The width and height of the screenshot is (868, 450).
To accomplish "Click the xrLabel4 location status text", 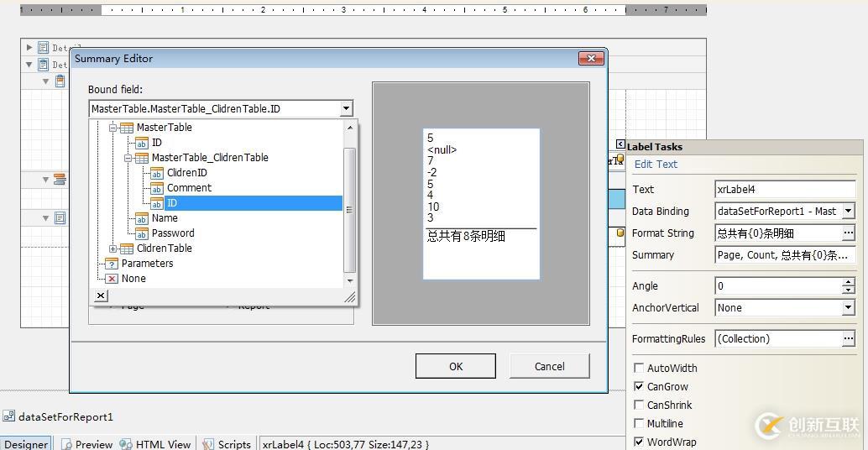I will click(x=345, y=444).
